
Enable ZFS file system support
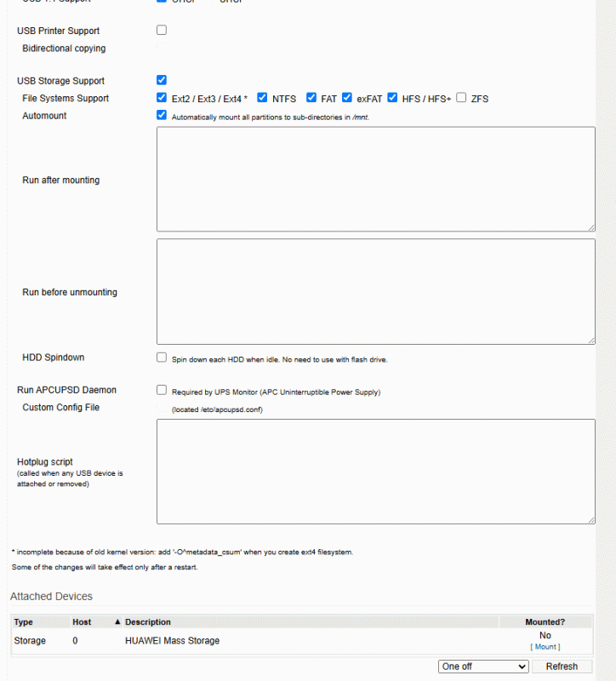(x=461, y=98)
